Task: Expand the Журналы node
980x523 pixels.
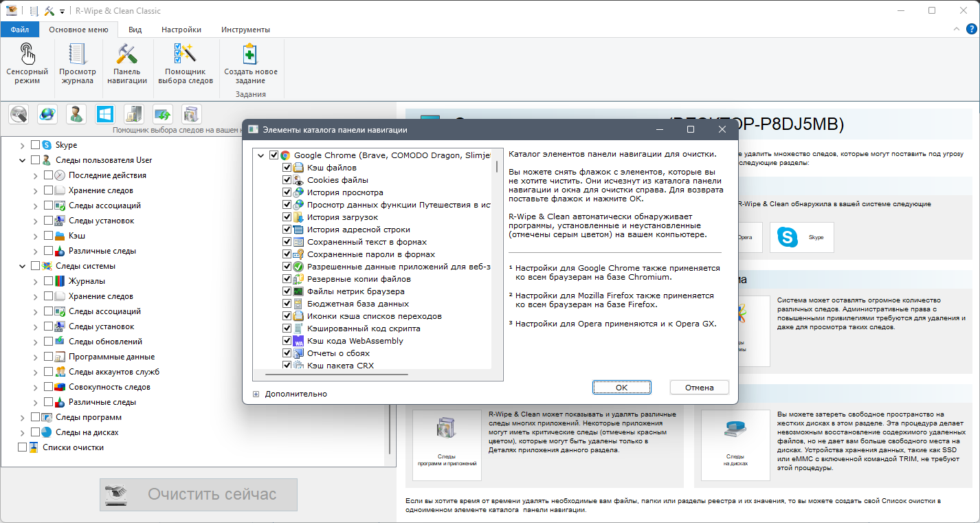Action: coord(35,281)
